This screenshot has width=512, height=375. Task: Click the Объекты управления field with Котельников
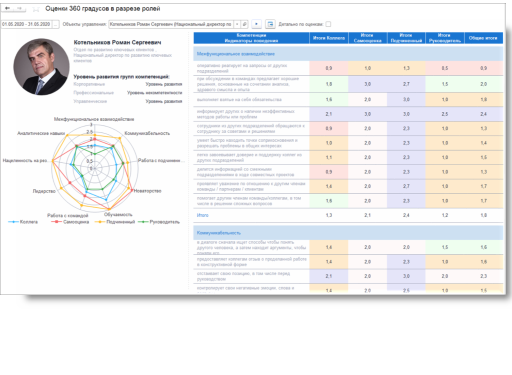coord(171,24)
